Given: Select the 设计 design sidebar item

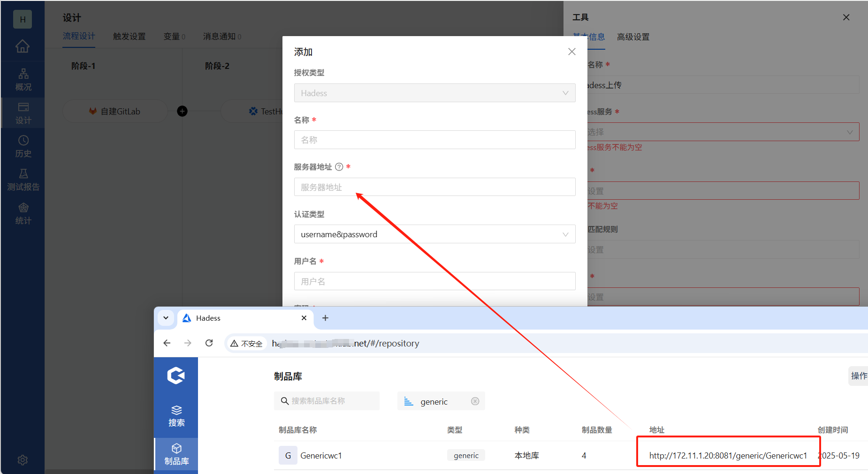Looking at the screenshot, I should (23, 113).
